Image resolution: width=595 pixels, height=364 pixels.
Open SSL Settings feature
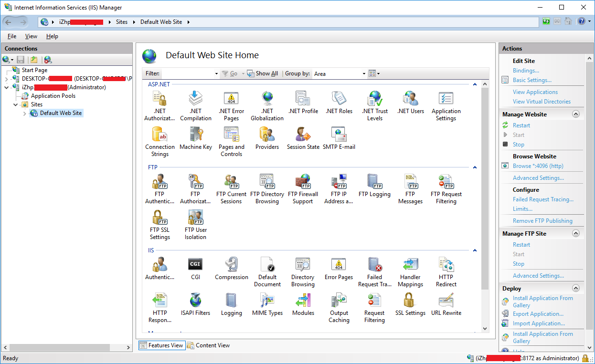410,304
